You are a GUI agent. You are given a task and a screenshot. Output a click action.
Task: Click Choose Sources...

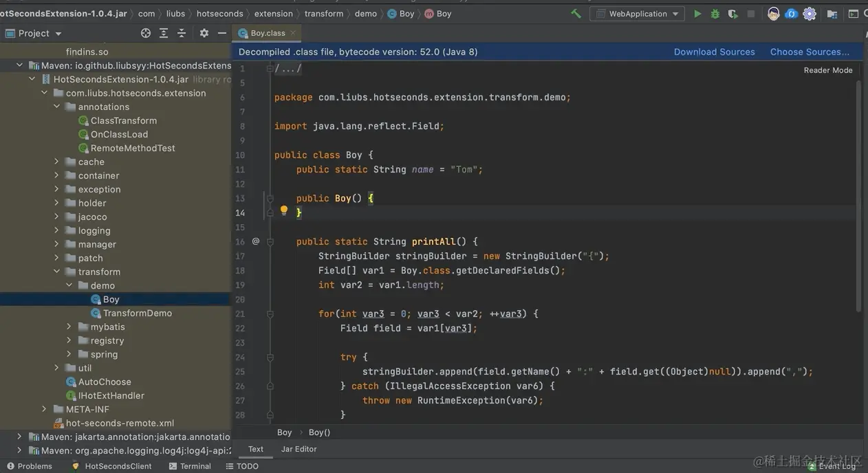(x=810, y=52)
